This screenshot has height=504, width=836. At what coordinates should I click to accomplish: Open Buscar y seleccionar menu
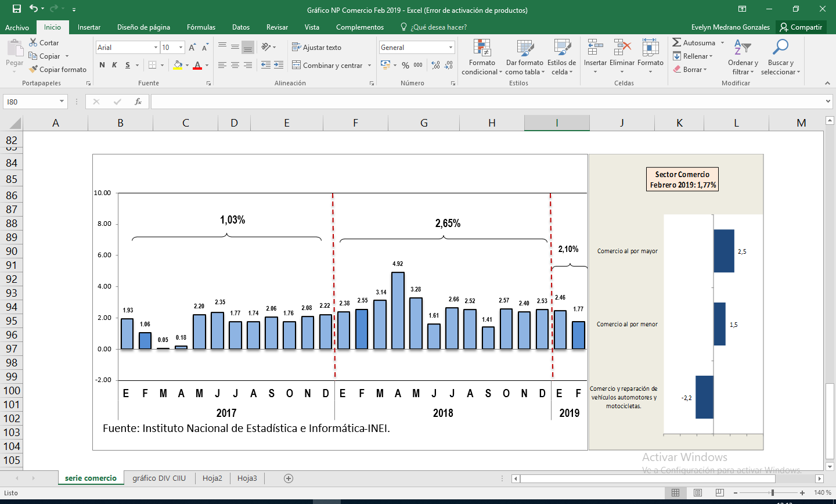point(780,57)
